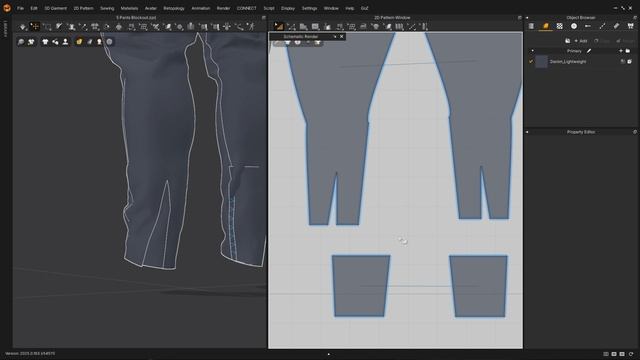640x360 pixels.
Task: Select the Edit Curve Point tool in 2D toolbar
Action: [x=291, y=27]
